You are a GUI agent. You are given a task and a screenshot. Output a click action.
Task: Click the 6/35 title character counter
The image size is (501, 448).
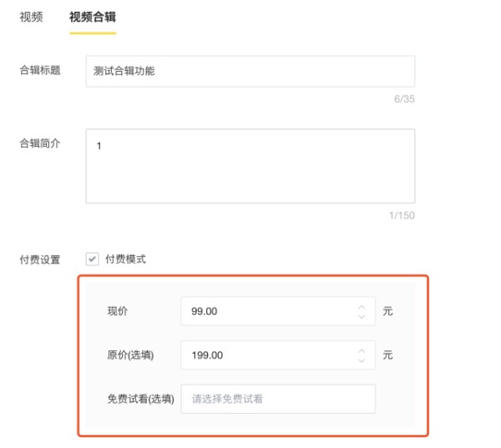coord(403,98)
